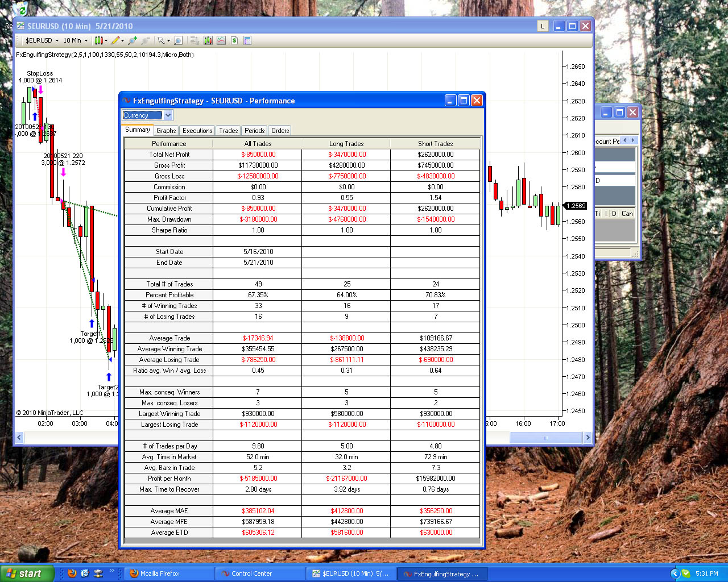Click the Short Trades column header

[435, 144]
